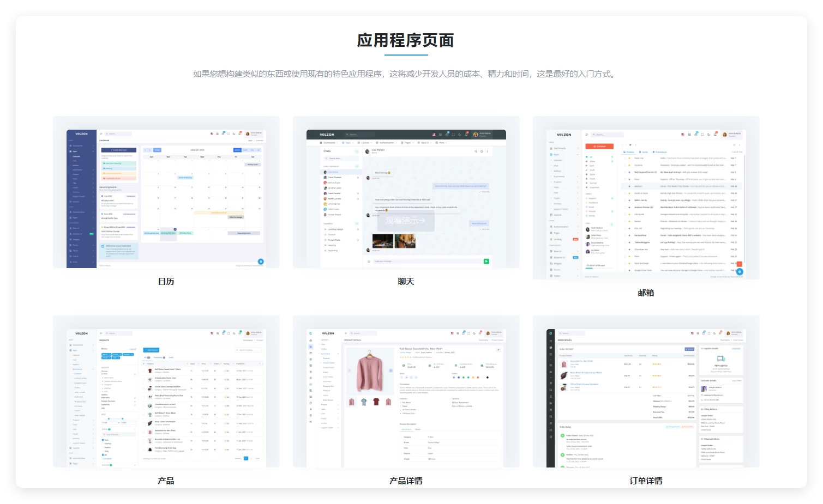This screenshot has width=823, height=504.
Task: Click the blue settings gear in mailbox preview
Action: point(740,271)
